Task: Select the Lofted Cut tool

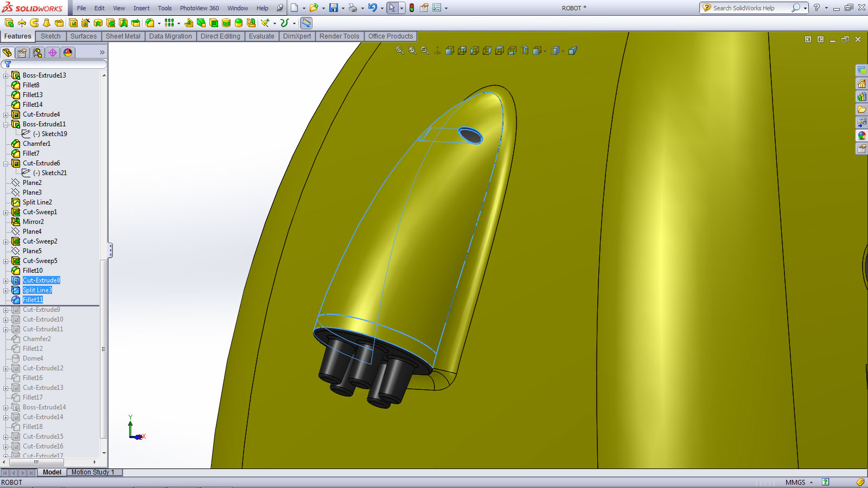Action: [123, 23]
